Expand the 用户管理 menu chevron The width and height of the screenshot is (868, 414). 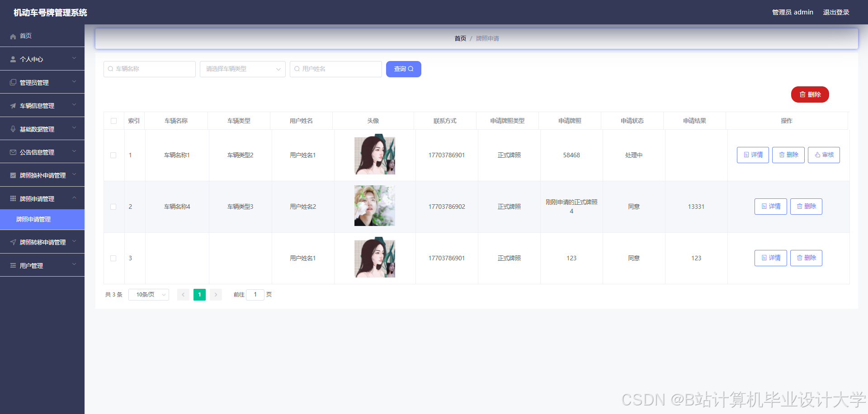74,264
